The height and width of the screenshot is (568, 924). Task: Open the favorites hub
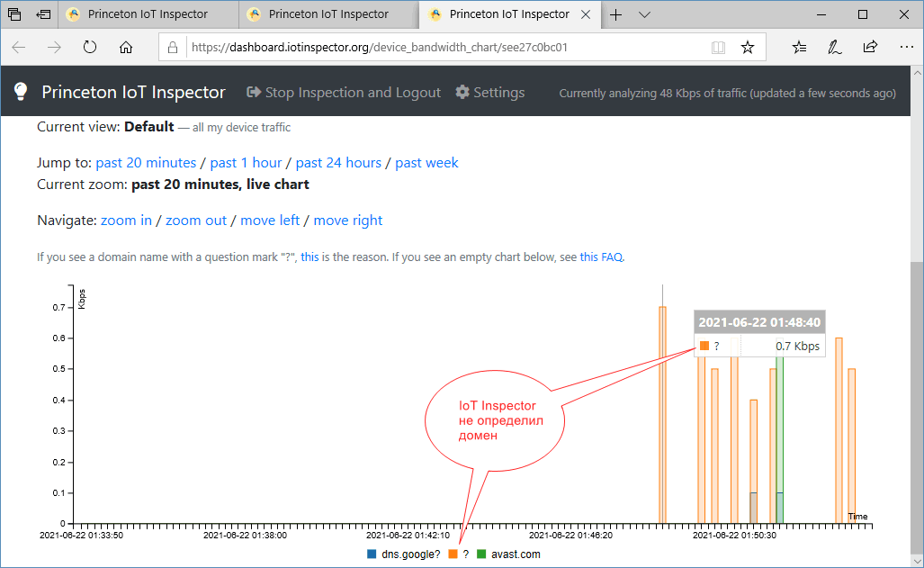(799, 47)
